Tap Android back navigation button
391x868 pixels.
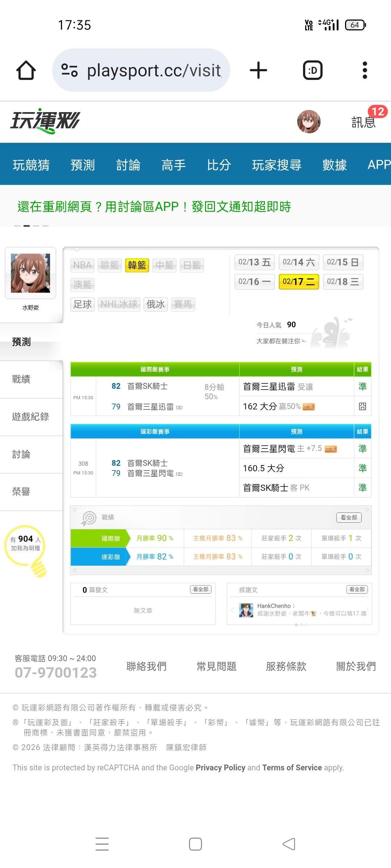click(289, 844)
